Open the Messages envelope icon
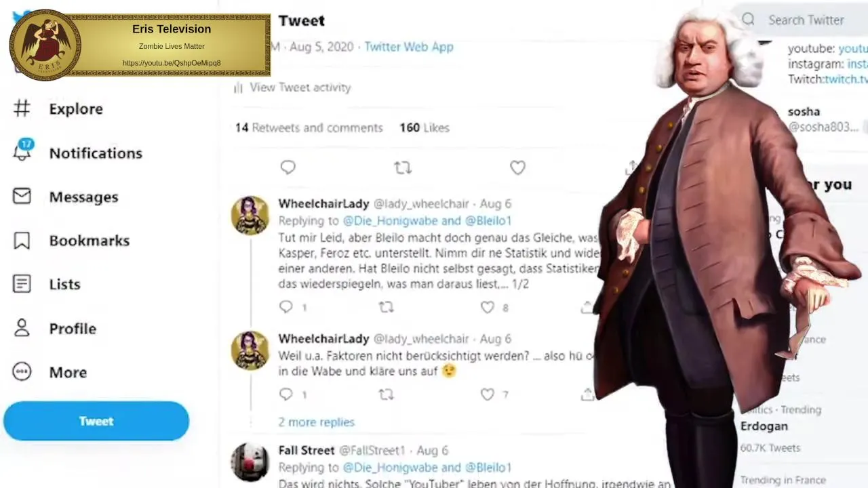This screenshot has height=488, width=868. click(22, 196)
